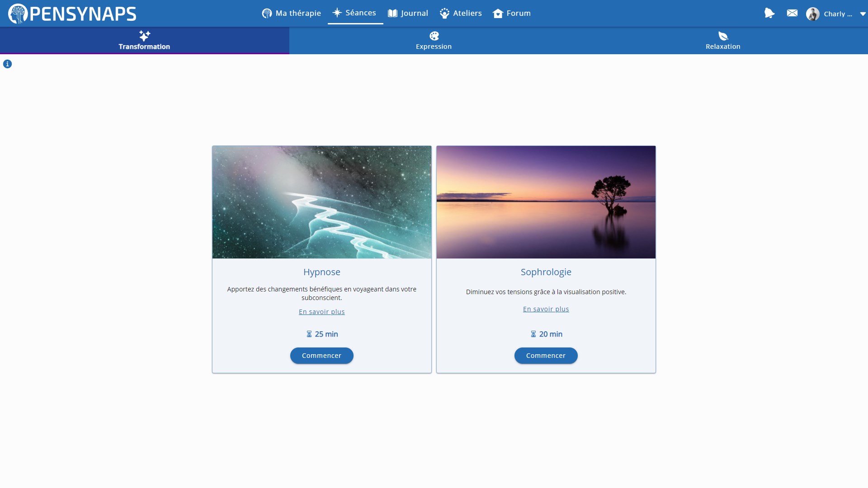Open the messages envelope icon
Screen dimensions: 868x488
tap(792, 13)
